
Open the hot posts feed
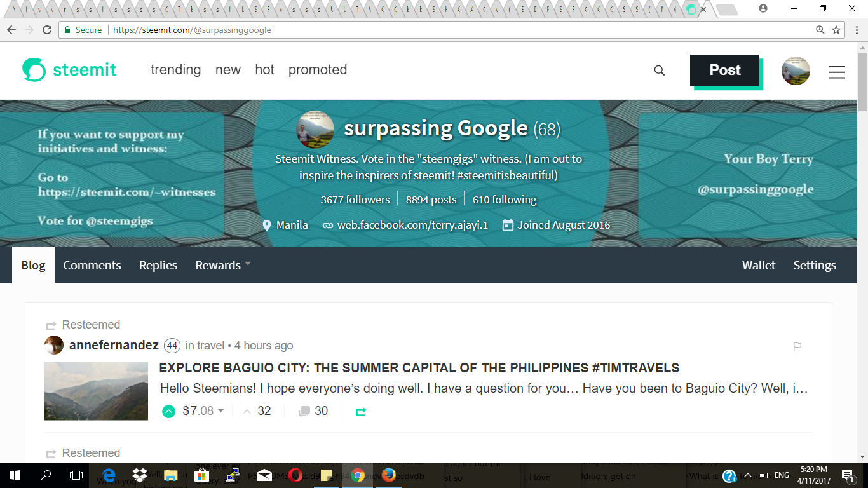click(x=264, y=70)
